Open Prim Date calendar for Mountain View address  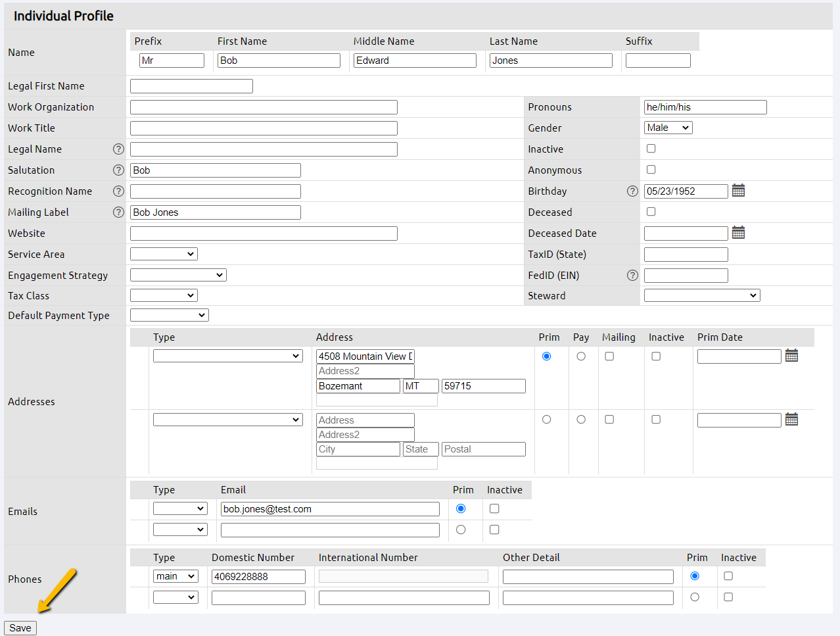tap(791, 356)
